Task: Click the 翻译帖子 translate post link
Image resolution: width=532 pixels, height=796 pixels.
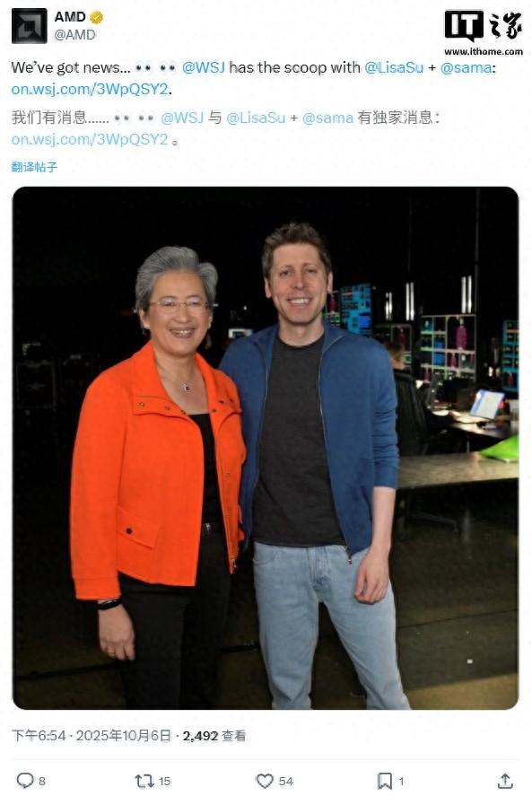Action: [34, 167]
